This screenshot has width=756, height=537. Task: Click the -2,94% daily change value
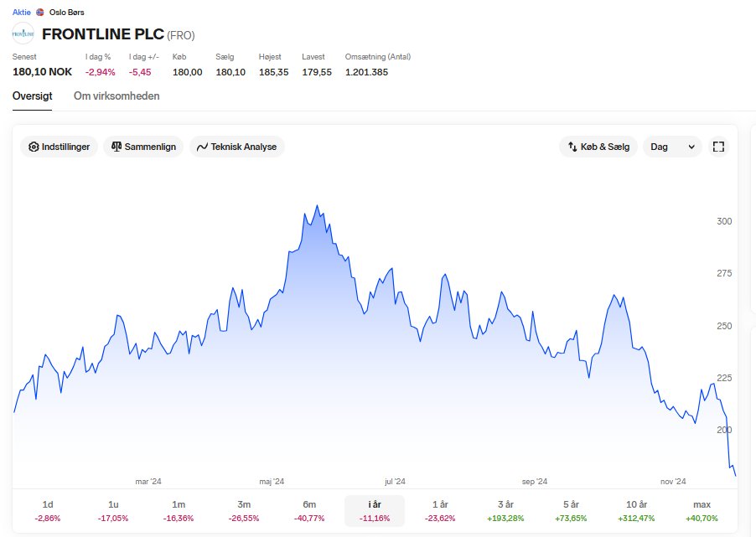point(101,72)
